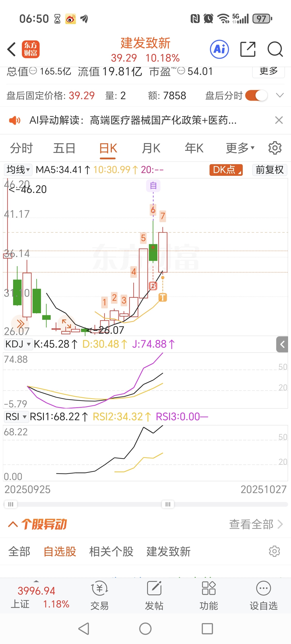The width and height of the screenshot is (291, 644).
Task: Tap Android recent apps button
Action: (x=207, y=628)
